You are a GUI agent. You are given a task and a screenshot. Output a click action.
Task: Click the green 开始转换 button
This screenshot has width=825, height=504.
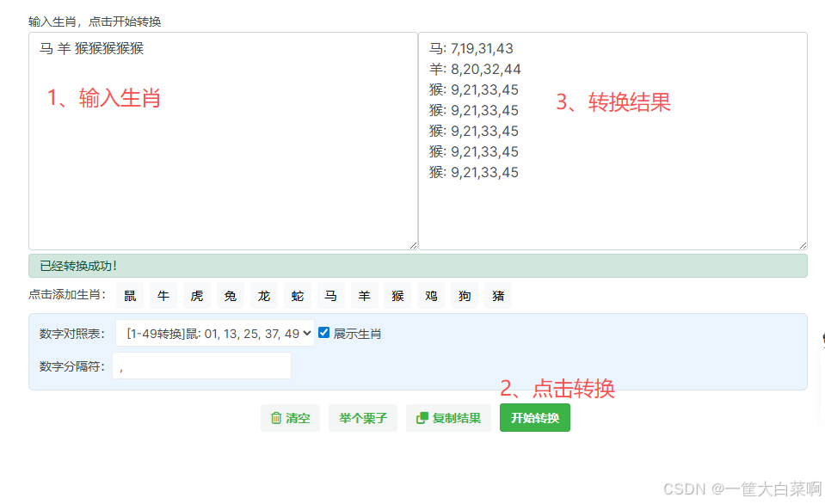[534, 418]
